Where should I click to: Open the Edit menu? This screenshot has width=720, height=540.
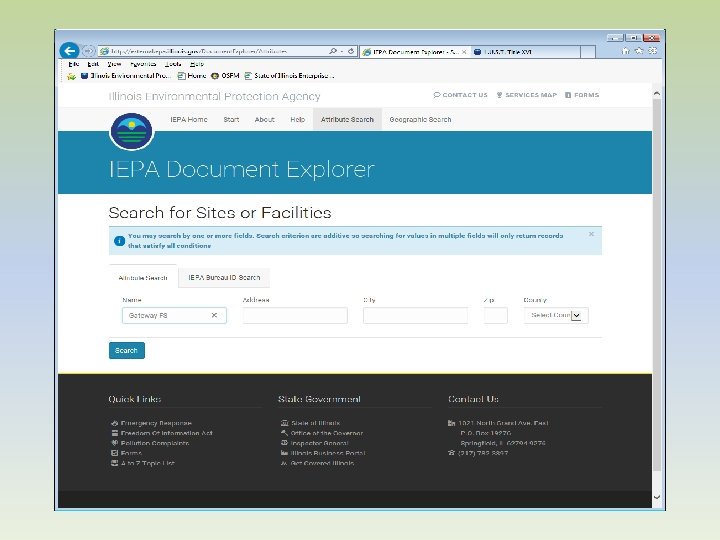(93, 64)
